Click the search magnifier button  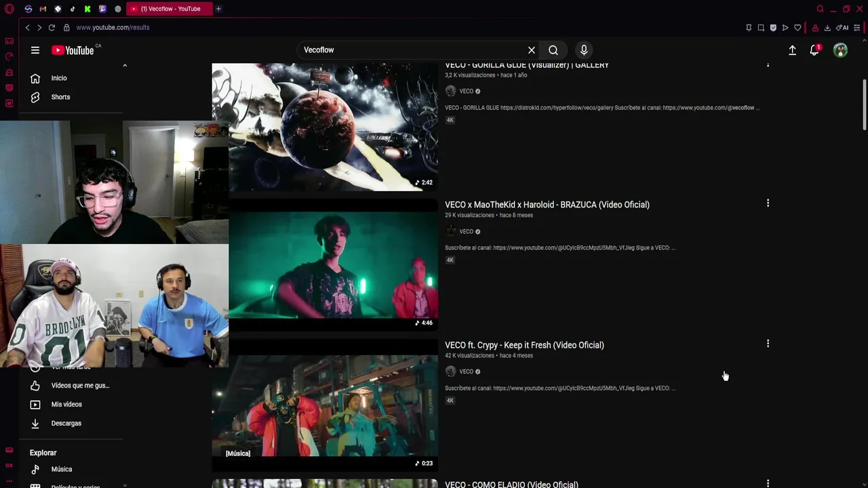coord(553,50)
